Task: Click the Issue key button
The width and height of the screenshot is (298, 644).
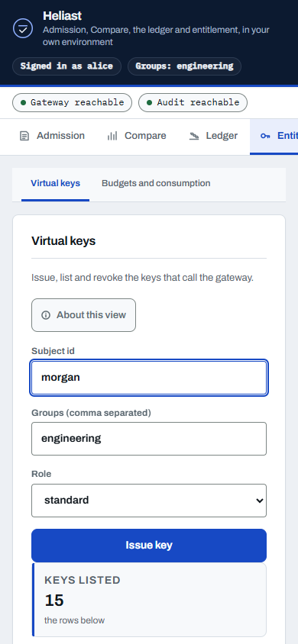Action: click(x=149, y=546)
